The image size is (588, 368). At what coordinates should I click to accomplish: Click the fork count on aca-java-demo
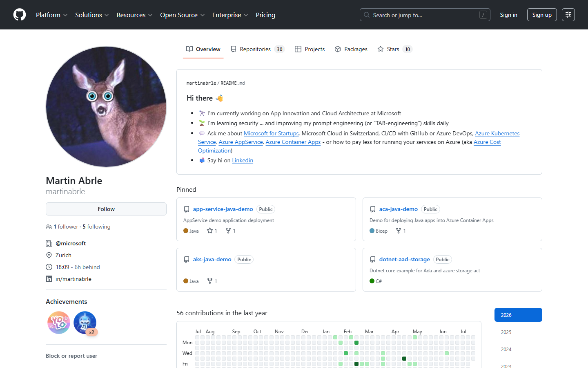(401, 231)
